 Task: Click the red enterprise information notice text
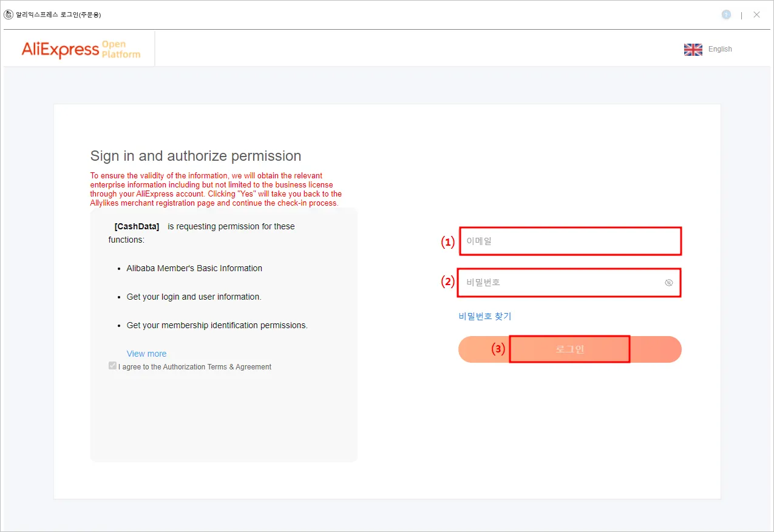point(216,189)
